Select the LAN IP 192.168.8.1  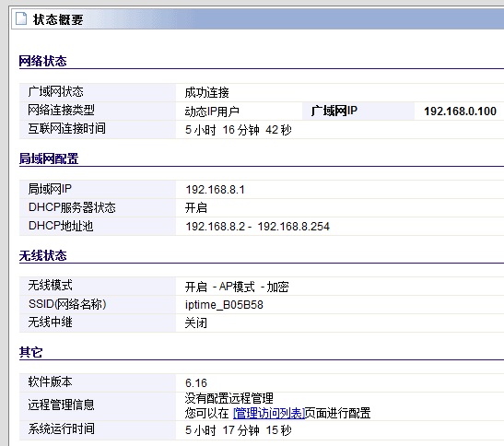point(215,190)
